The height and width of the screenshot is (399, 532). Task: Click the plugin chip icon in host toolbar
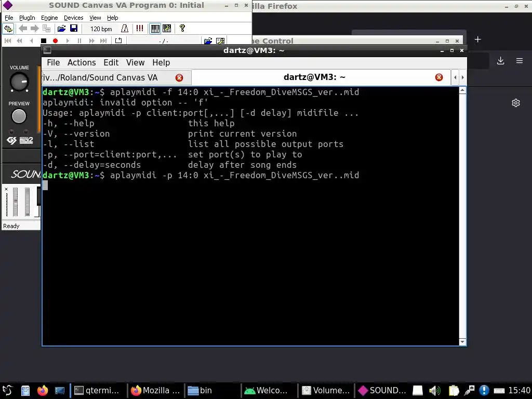8,29
